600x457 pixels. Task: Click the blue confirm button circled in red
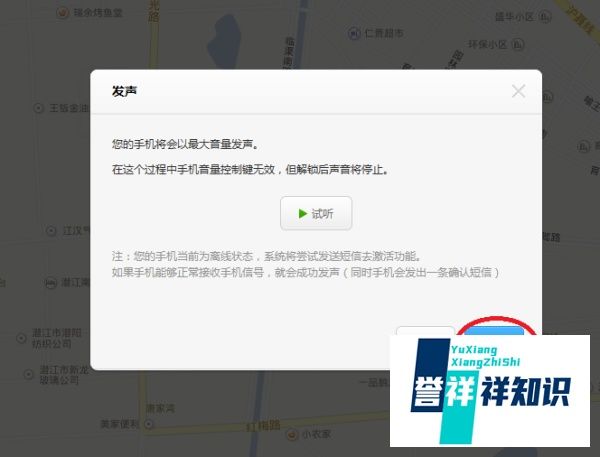(x=494, y=331)
